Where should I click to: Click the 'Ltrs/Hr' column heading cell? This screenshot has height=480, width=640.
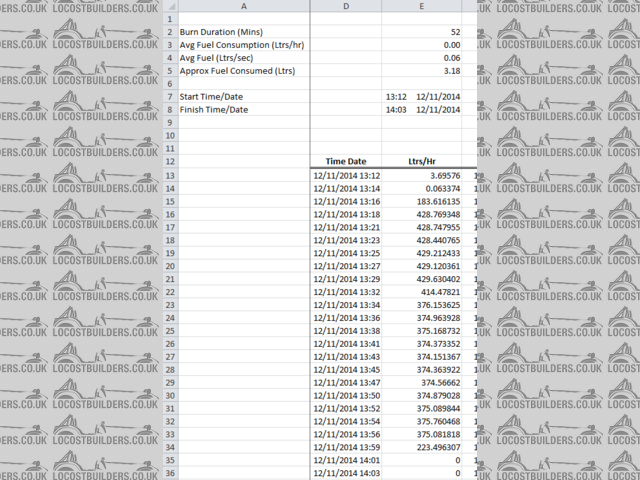[x=422, y=161]
